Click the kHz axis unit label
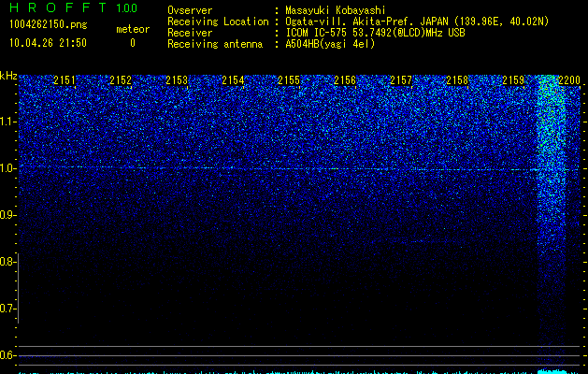The height and width of the screenshot is (374, 588). pyautogui.click(x=8, y=76)
